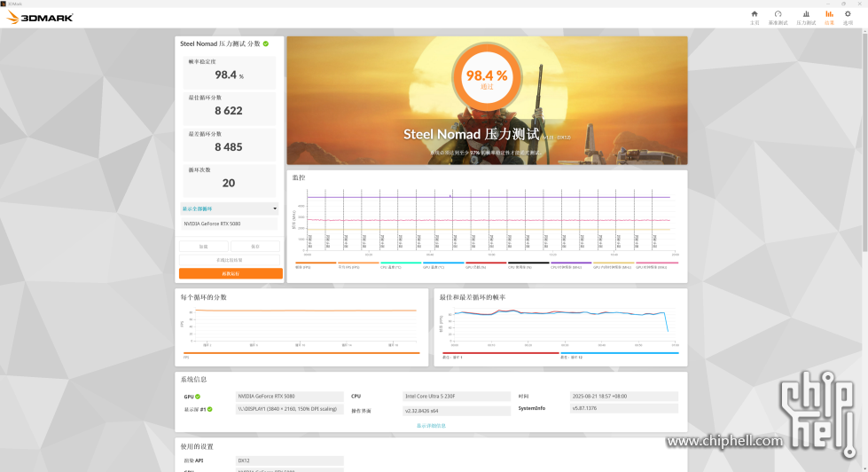The height and width of the screenshot is (472, 868).
Task: Toggle the CPU temperature teal legend line
Action: (400, 264)
